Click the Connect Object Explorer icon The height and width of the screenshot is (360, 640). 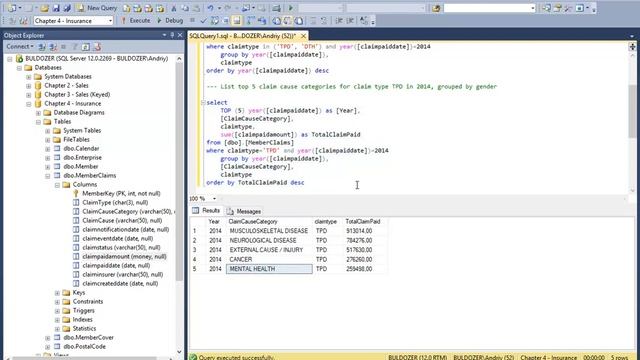pyautogui.click(x=42, y=47)
